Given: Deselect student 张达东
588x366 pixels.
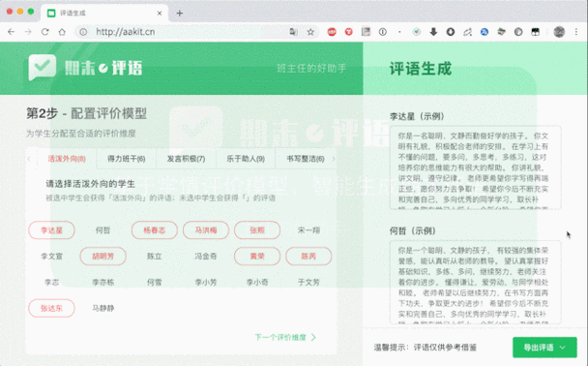Looking at the screenshot, I should [x=52, y=308].
